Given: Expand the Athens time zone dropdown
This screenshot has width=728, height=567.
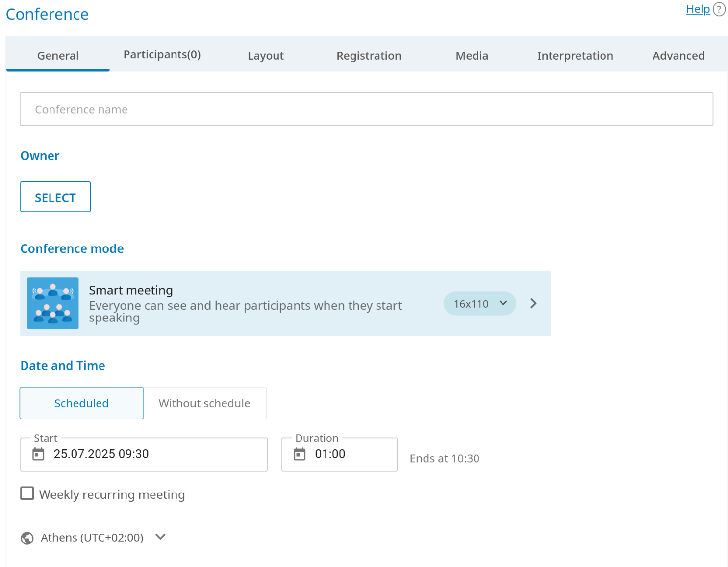Looking at the screenshot, I should pyautogui.click(x=160, y=537).
